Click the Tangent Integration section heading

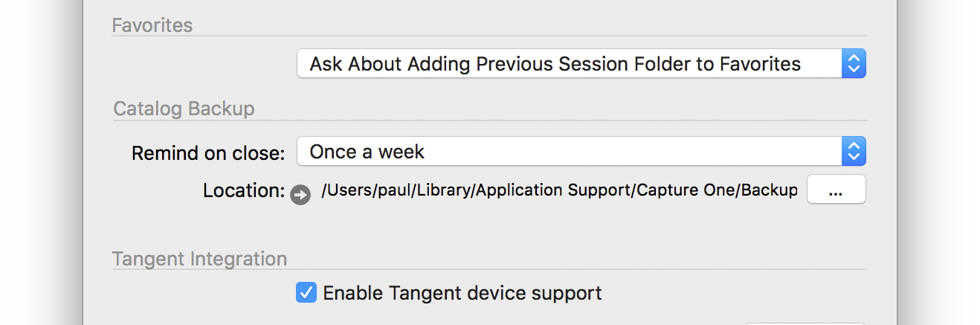click(x=199, y=259)
